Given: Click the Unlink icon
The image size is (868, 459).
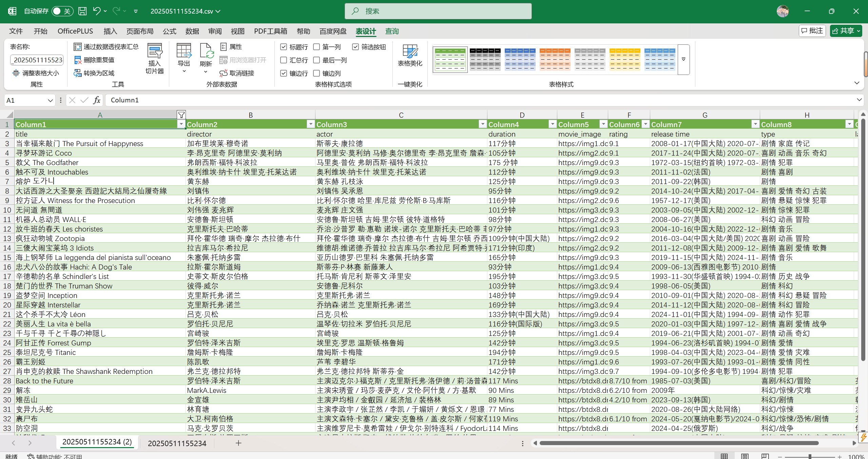Looking at the screenshot, I should click(x=224, y=73).
